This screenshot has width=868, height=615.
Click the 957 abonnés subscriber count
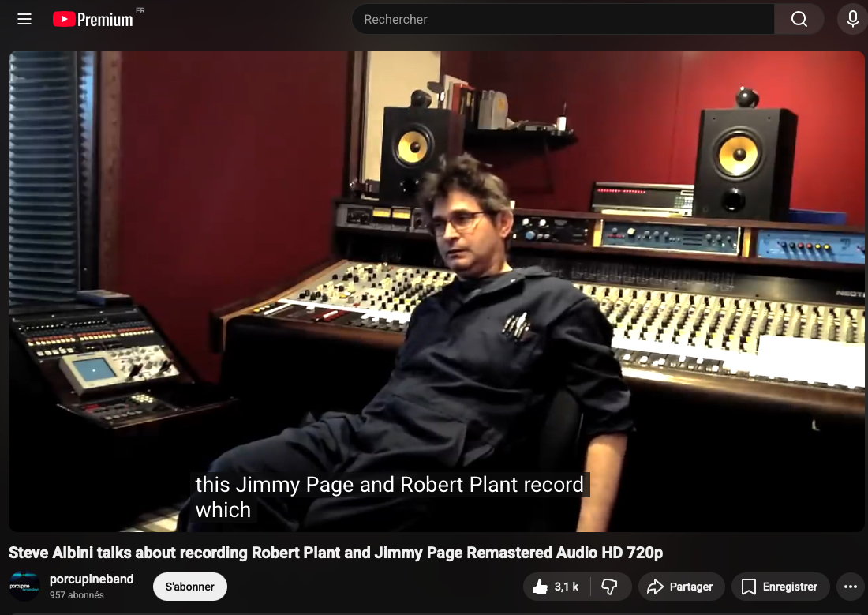coord(77,595)
